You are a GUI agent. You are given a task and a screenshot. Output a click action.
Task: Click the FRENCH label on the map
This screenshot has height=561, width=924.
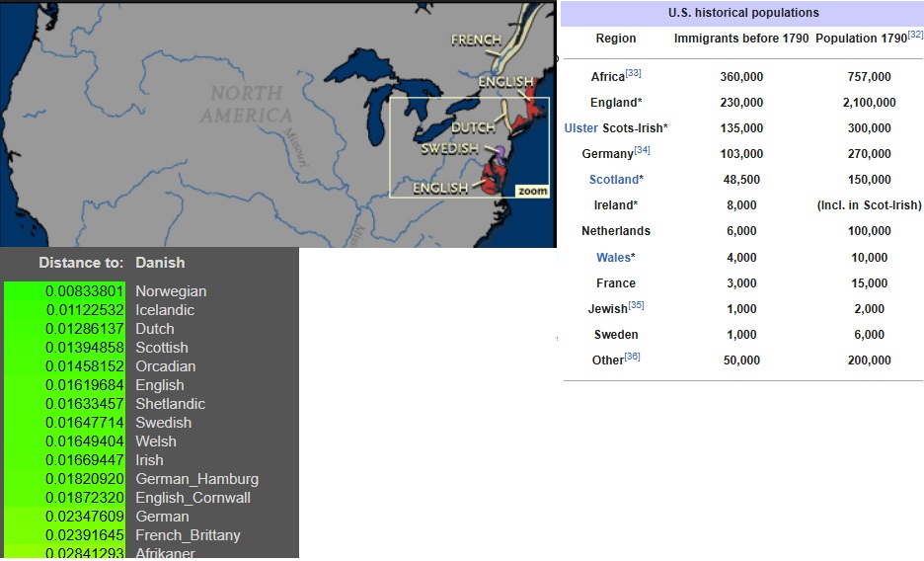click(x=476, y=40)
